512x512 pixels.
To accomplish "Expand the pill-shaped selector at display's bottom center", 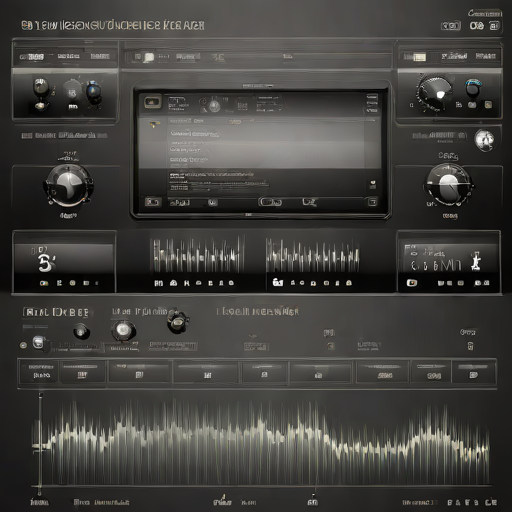I will 270,202.
